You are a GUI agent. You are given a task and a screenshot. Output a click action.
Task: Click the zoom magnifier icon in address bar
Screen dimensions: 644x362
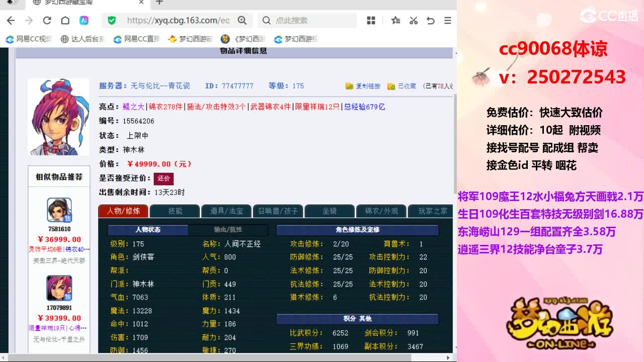[242, 21]
